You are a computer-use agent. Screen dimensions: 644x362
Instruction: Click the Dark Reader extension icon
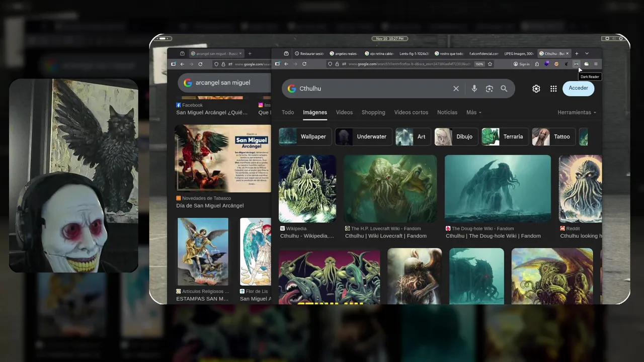click(576, 64)
